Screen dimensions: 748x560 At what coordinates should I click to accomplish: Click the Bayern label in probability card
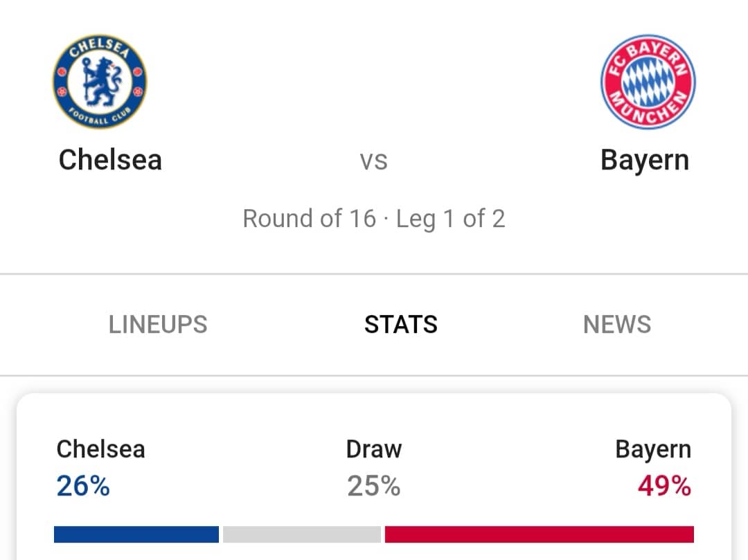653,450
